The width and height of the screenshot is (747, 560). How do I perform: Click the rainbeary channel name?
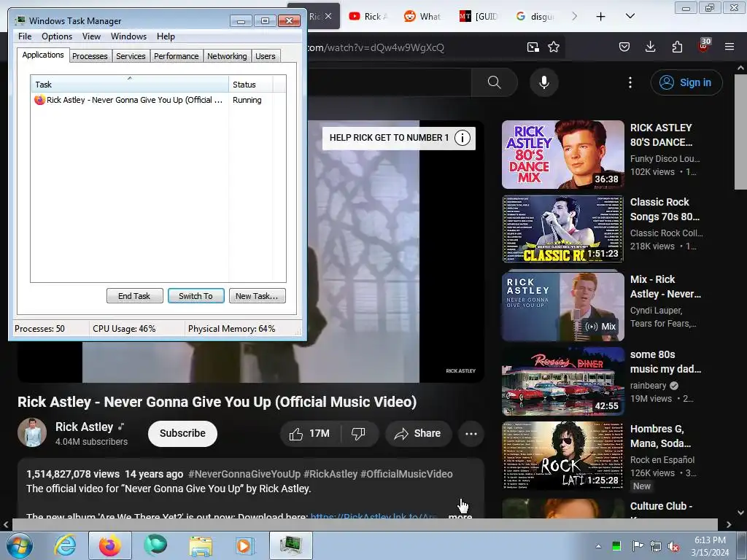pos(648,385)
